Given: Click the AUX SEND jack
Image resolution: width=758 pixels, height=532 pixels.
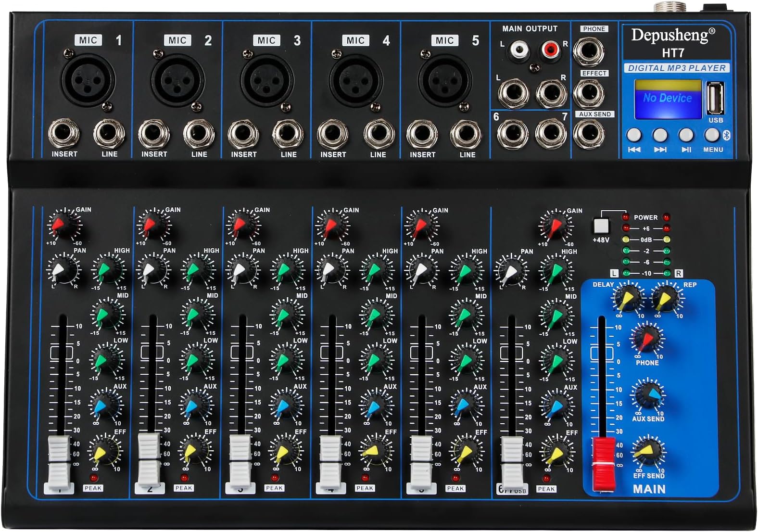Looking at the screenshot, I should pyautogui.click(x=589, y=133).
